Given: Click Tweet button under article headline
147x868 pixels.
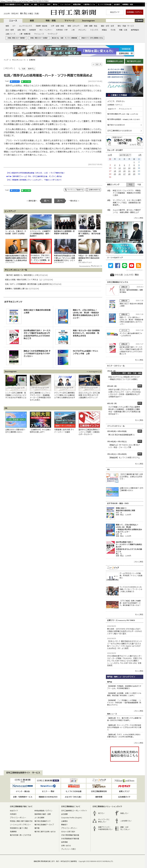Looking at the screenshot, I should point(7,81).
